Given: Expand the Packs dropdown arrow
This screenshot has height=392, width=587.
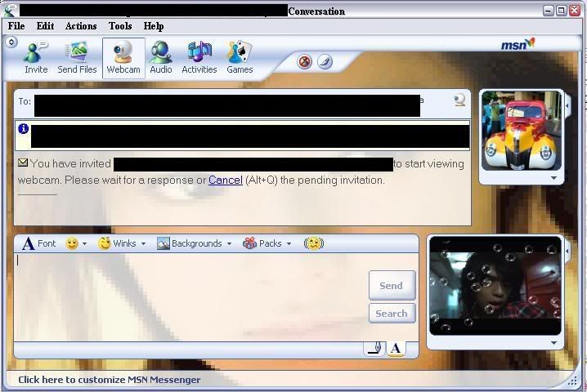Looking at the screenshot, I should [289, 244].
